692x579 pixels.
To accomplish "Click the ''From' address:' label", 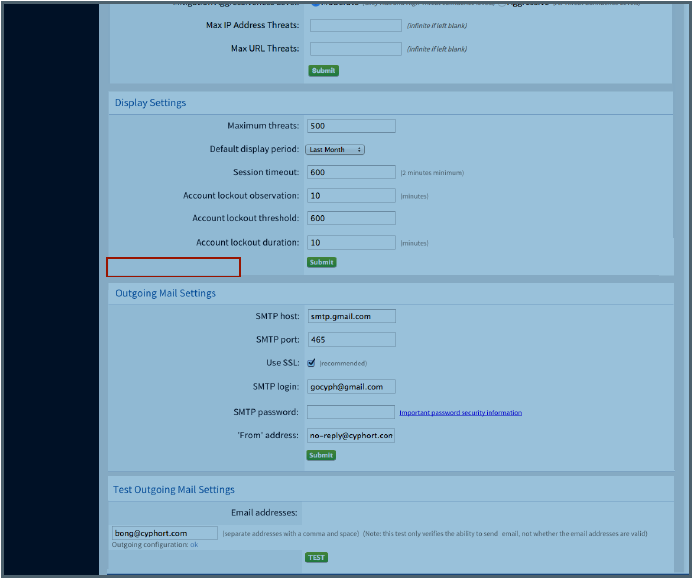I will [268, 435].
